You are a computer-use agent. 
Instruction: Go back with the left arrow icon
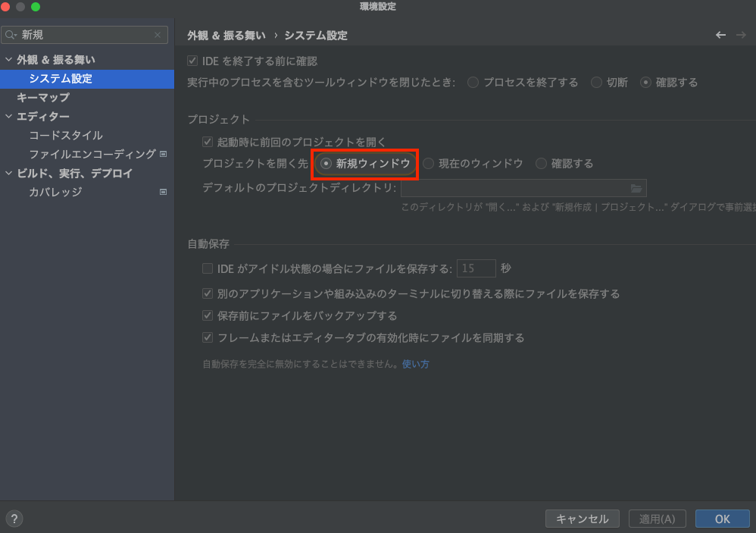pyautogui.click(x=721, y=35)
